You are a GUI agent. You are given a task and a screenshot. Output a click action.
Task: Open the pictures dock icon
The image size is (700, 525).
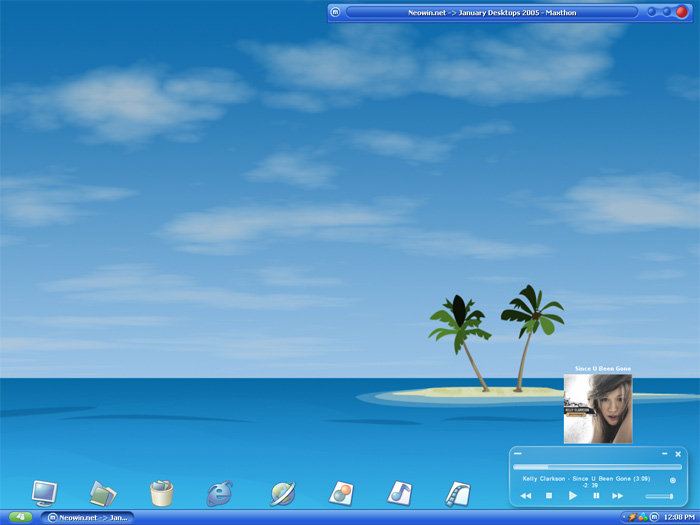341,493
